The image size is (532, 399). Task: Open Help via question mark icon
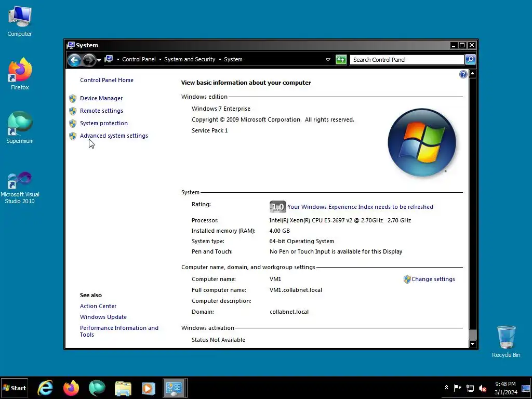point(463,74)
